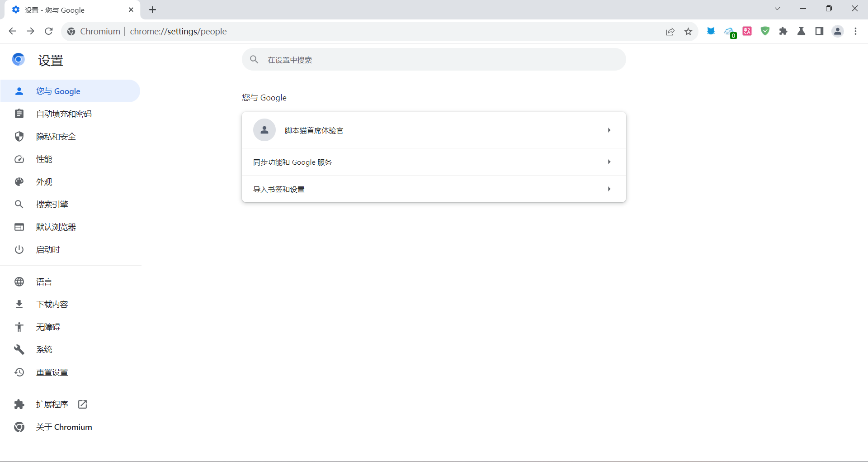Open the experiments flask icon
The image size is (868, 462).
click(801, 31)
